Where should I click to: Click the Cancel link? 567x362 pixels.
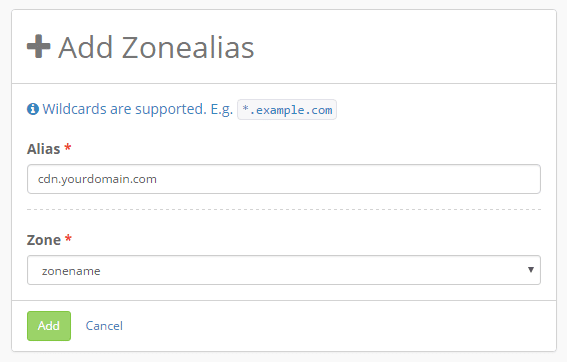click(x=104, y=326)
